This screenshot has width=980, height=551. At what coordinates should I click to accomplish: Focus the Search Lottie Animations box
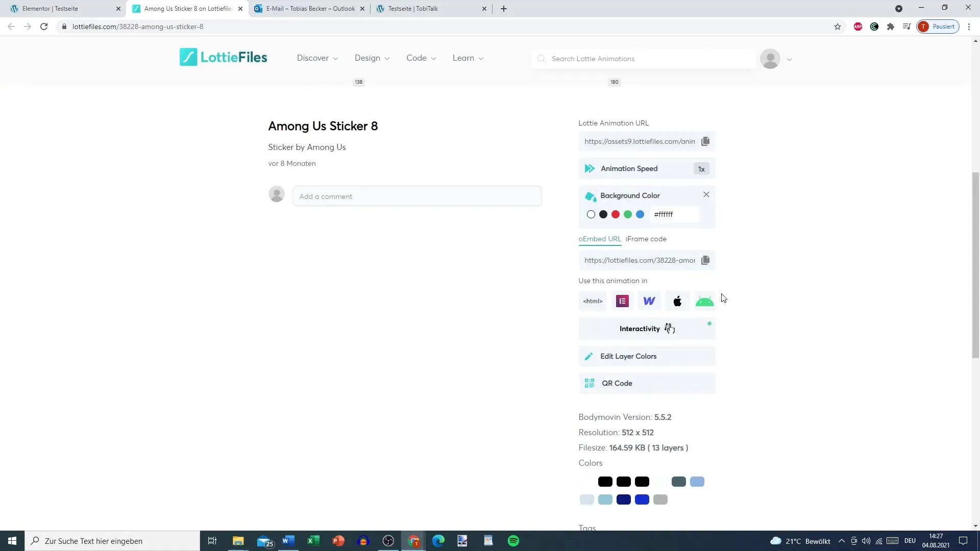pos(643,59)
